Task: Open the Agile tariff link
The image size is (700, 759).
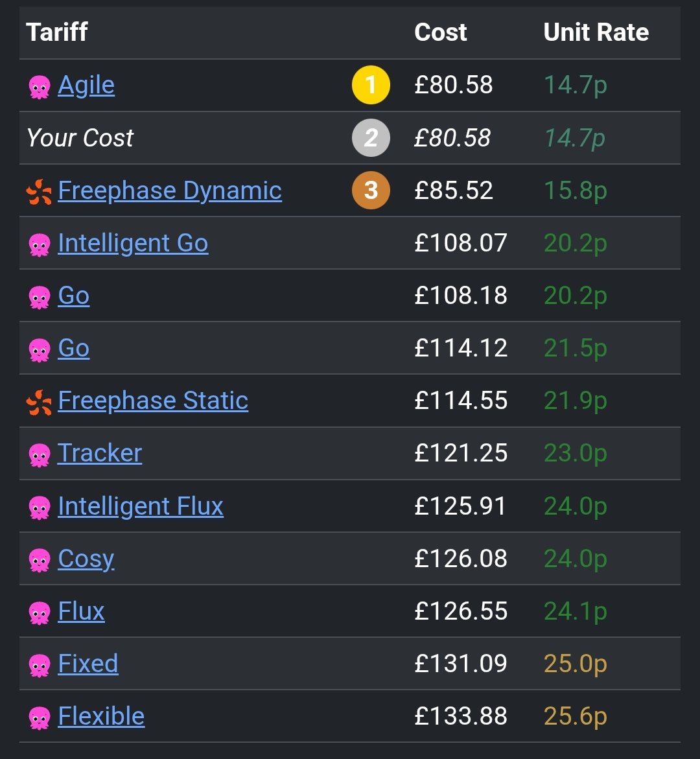Action: [x=86, y=86]
